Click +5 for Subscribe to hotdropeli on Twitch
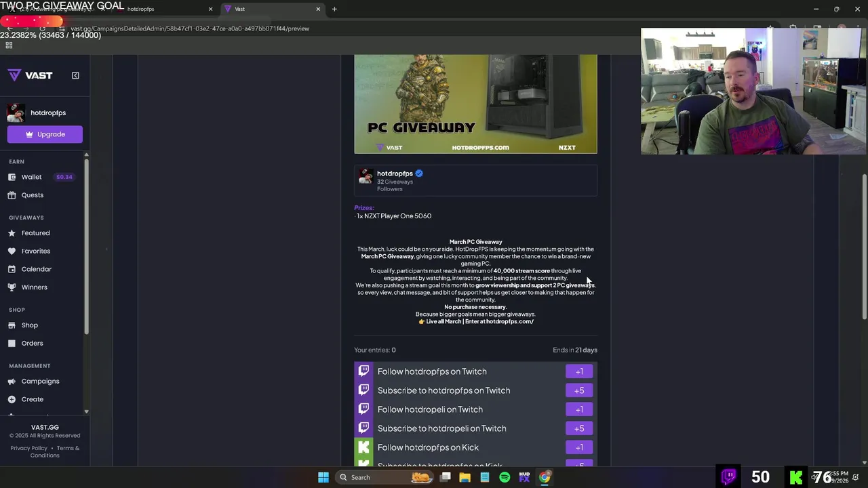Screen dimensions: 868x488 pyautogui.click(x=579, y=428)
